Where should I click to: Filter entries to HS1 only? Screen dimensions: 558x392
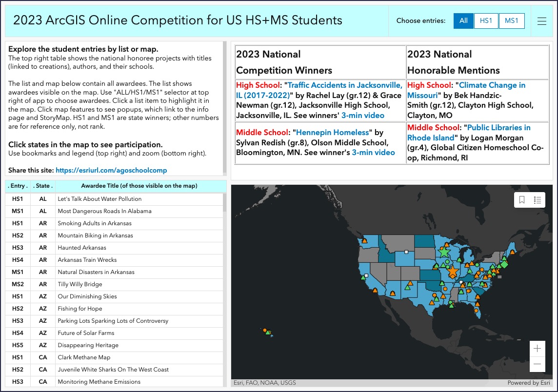pos(486,21)
